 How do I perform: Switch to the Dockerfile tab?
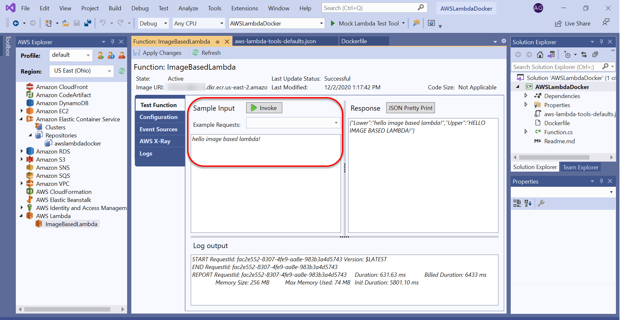tap(354, 41)
